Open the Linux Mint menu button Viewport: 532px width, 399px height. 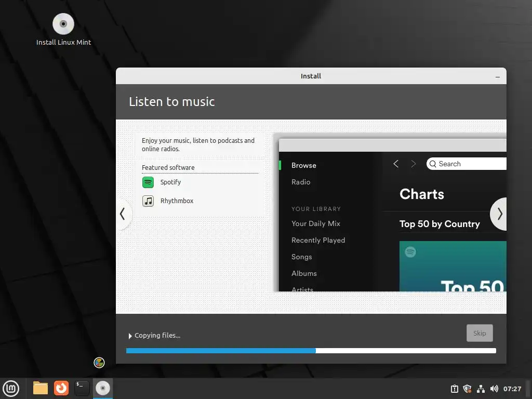click(11, 389)
